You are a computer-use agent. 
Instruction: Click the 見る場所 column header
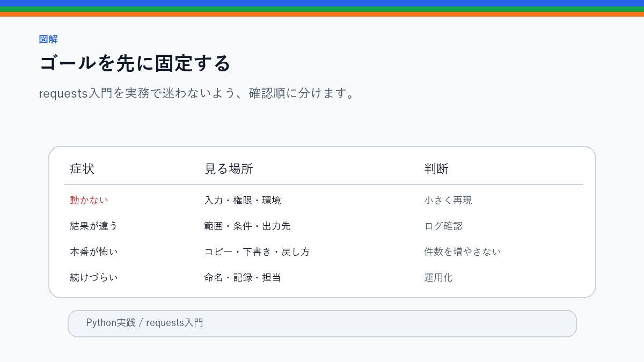229,169
